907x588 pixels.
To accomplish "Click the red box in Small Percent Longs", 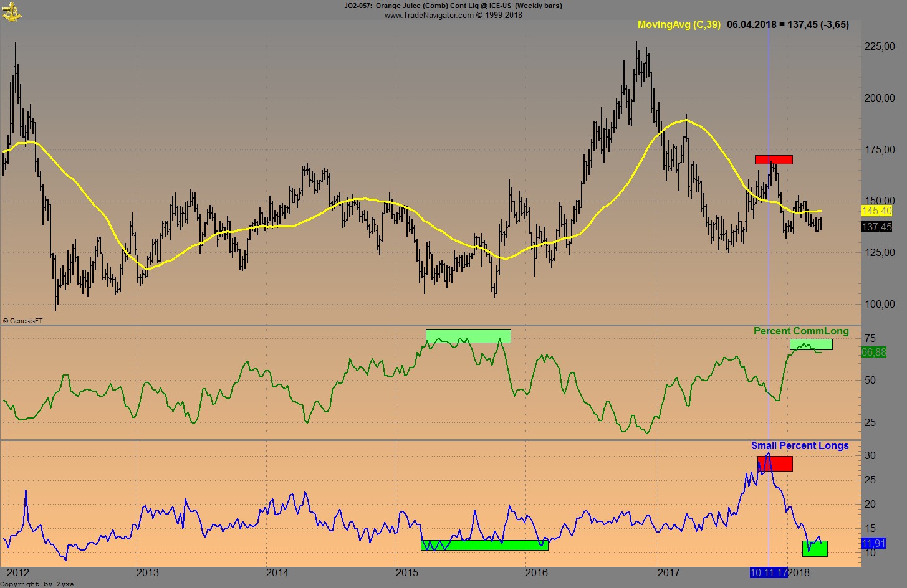I will [x=775, y=463].
